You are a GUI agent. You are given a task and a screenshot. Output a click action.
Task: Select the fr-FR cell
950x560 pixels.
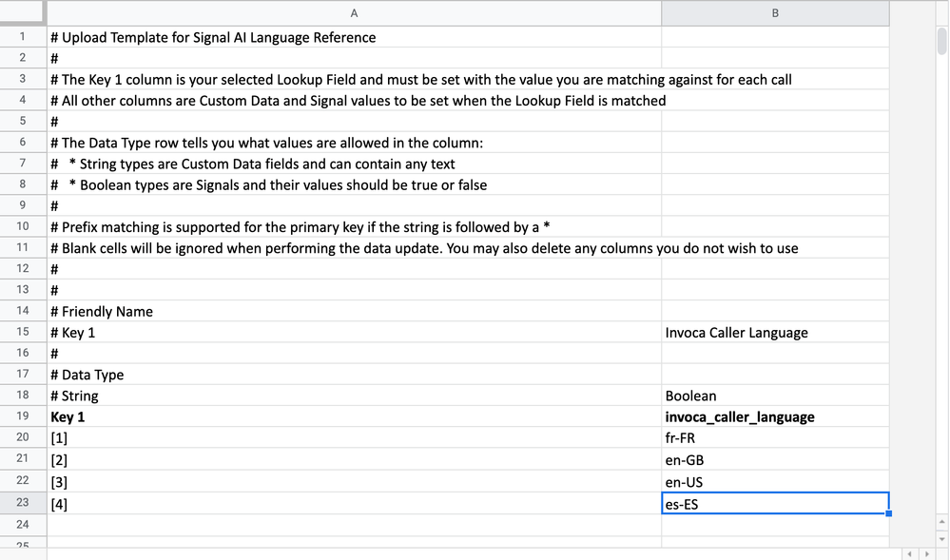click(775, 438)
